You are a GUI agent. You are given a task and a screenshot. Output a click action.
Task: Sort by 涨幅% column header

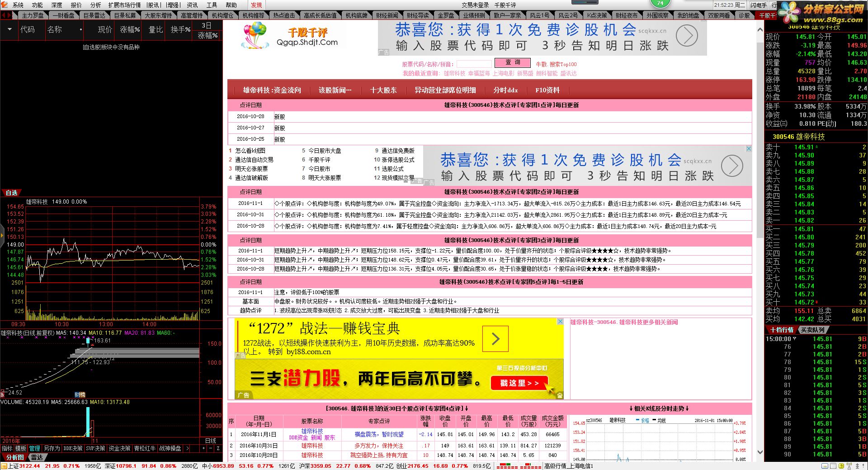tap(130, 29)
